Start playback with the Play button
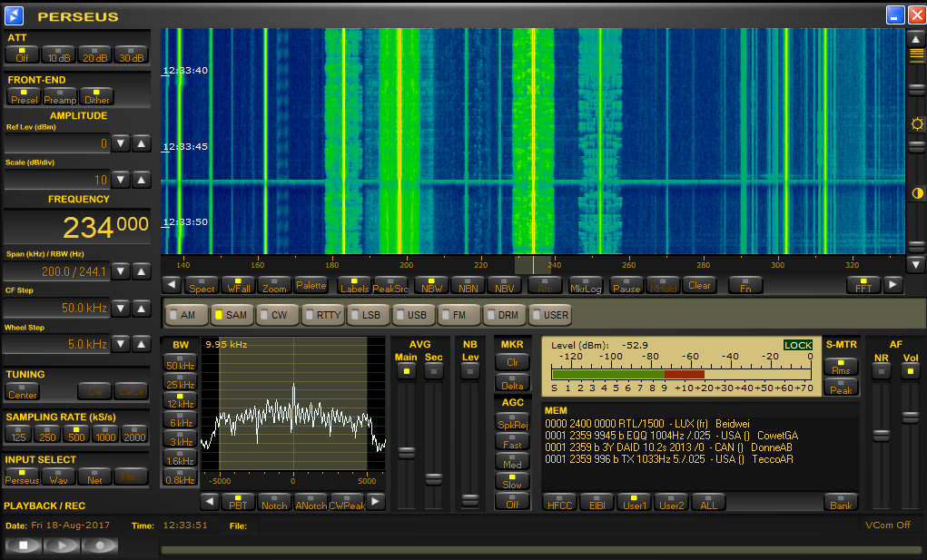 61,545
